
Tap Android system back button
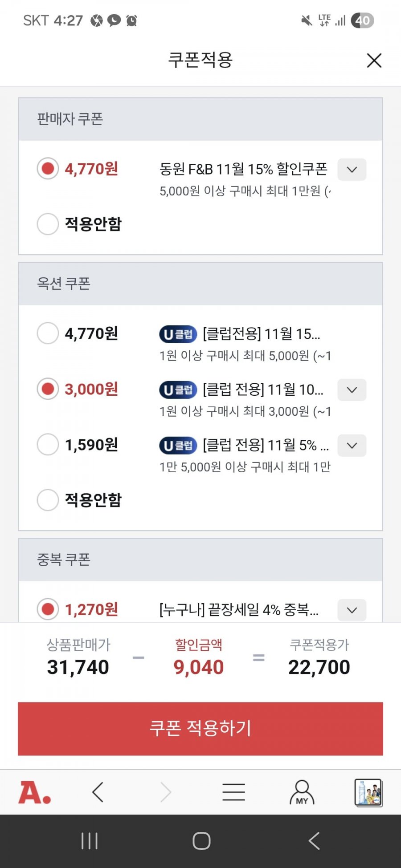click(314, 841)
